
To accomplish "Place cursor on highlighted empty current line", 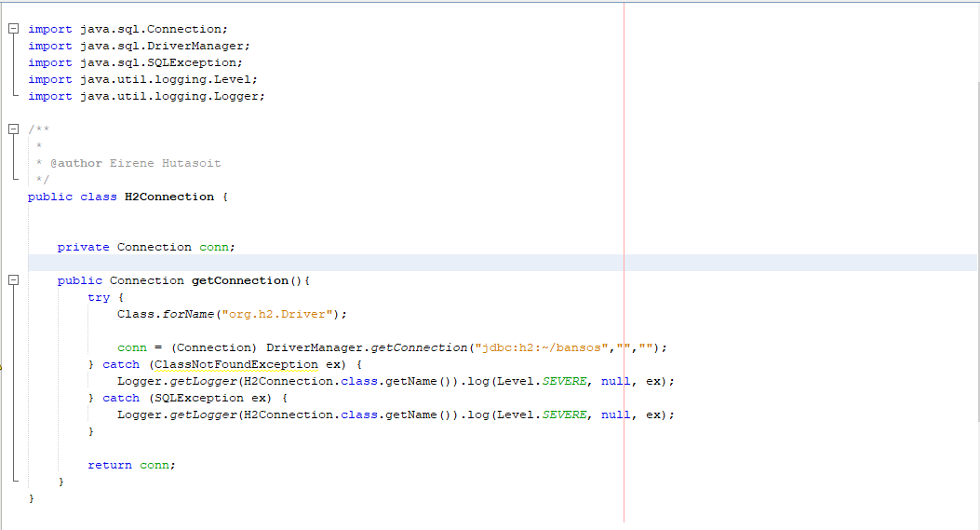I will pos(502,263).
